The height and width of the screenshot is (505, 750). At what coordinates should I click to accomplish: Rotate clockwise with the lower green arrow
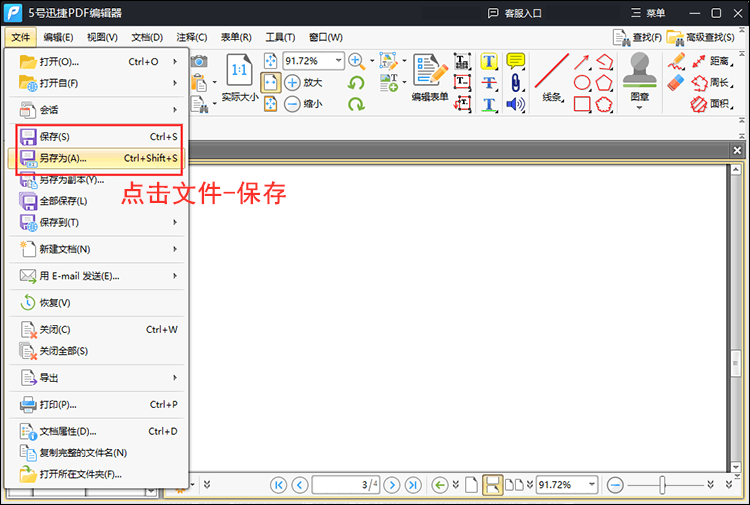click(x=356, y=104)
